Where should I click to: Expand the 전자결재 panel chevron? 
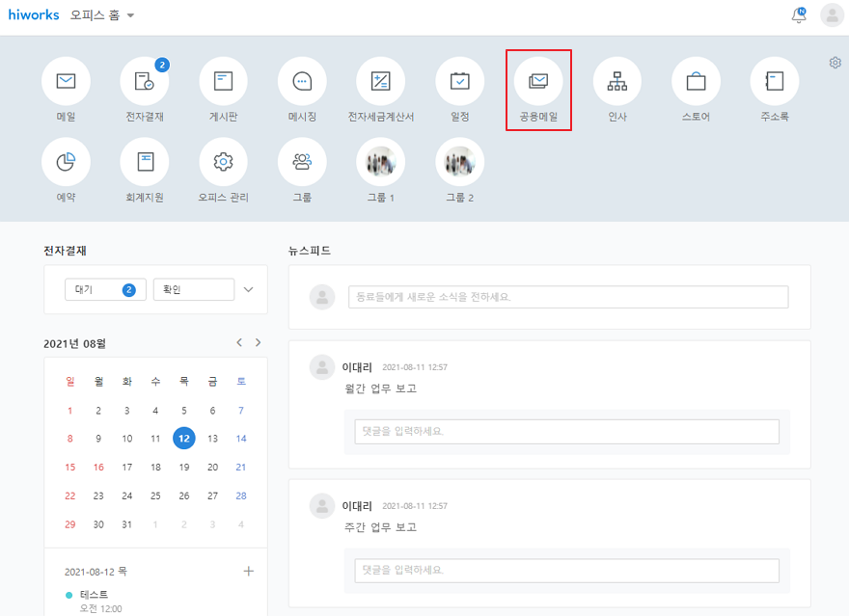coord(248,289)
